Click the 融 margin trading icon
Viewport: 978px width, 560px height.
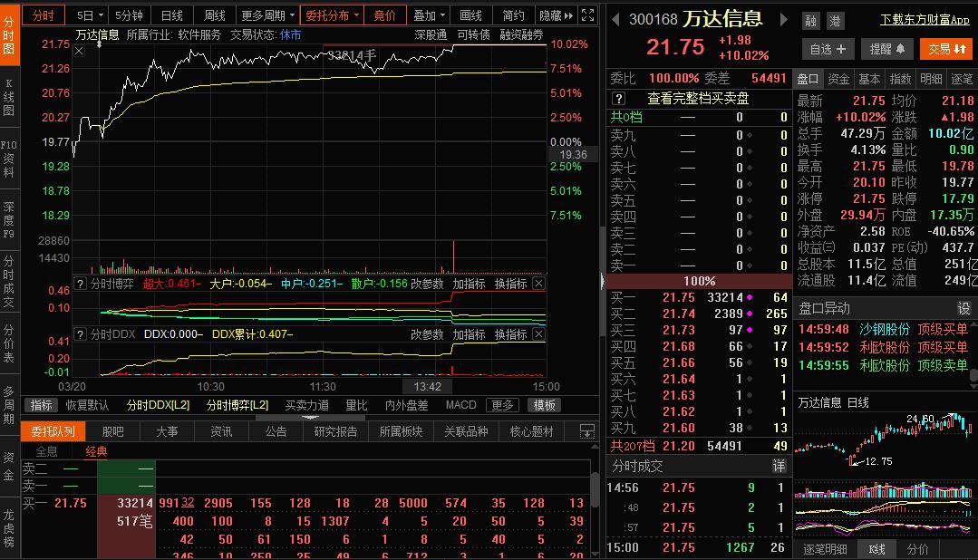click(811, 19)
